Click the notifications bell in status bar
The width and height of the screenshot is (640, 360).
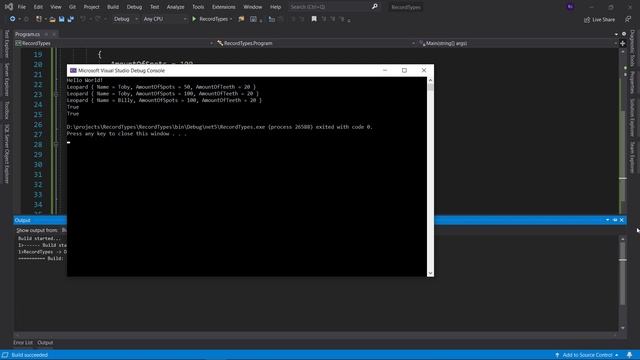[x=630, y=355]
